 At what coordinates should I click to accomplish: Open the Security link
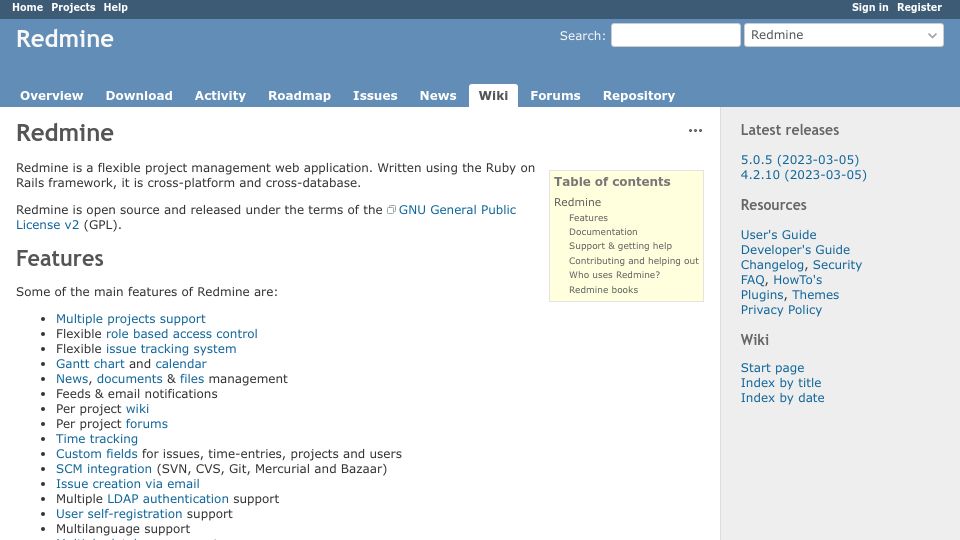[837, 265]
